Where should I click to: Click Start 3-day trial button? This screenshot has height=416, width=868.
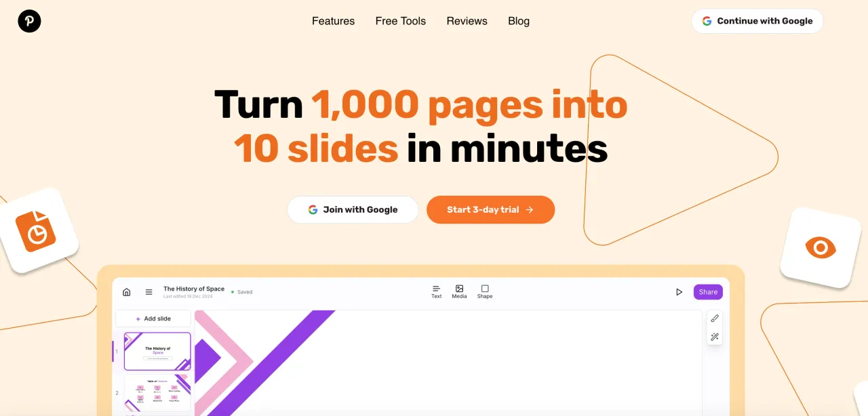tap(490, 210)
